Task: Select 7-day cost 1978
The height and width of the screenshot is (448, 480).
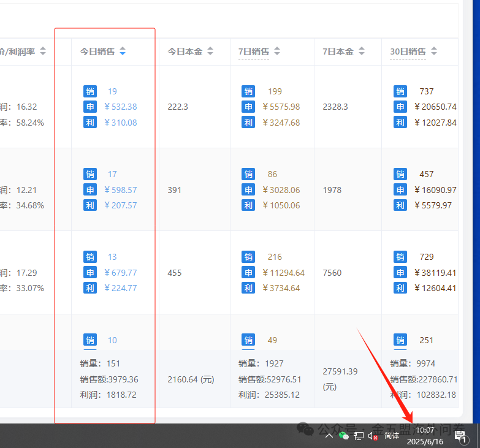Action: pyautogui.click(x=332, y=190)
